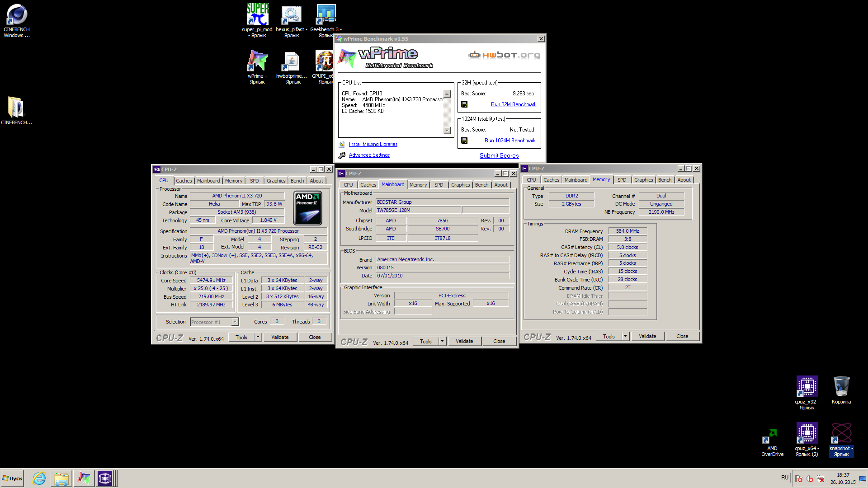Click Run 32M Benchmark link

click(514, 104)
